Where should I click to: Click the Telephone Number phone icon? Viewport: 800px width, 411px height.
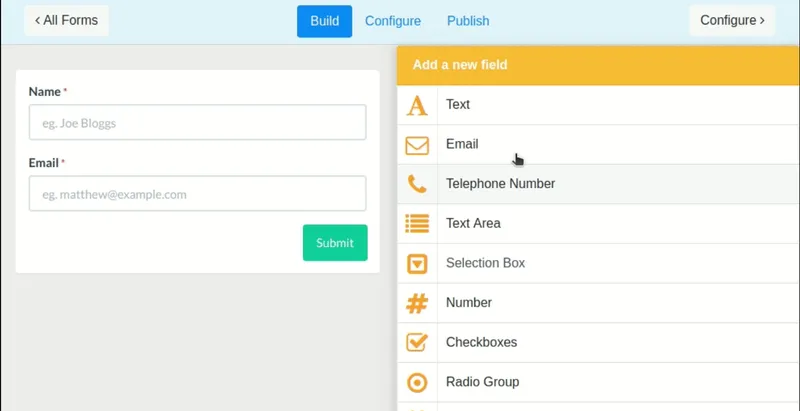pos(417,184)
